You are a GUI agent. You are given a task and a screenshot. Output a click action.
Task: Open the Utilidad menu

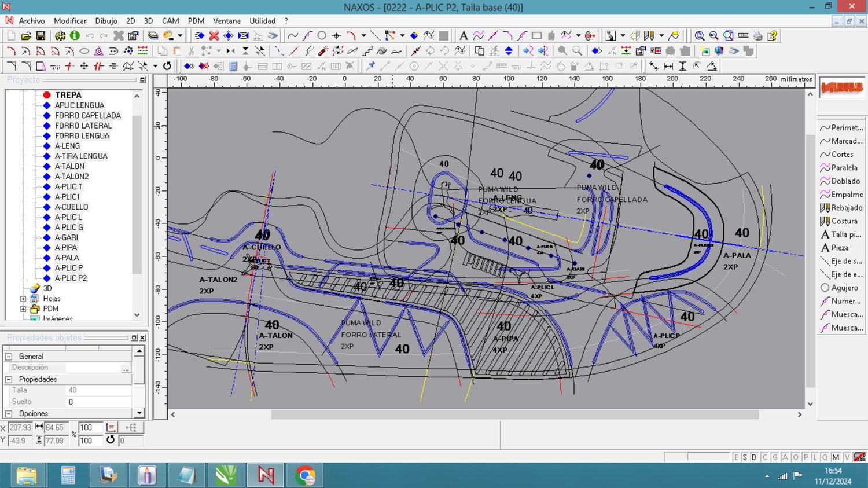pos(262,21)
